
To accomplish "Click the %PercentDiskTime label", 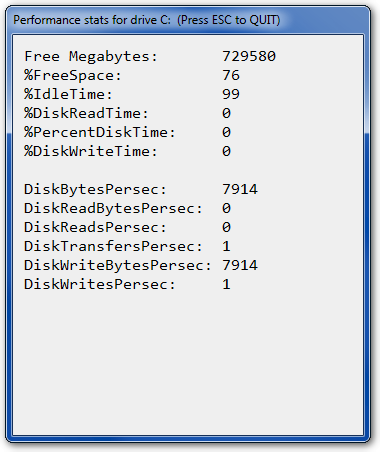I will 100,132.
